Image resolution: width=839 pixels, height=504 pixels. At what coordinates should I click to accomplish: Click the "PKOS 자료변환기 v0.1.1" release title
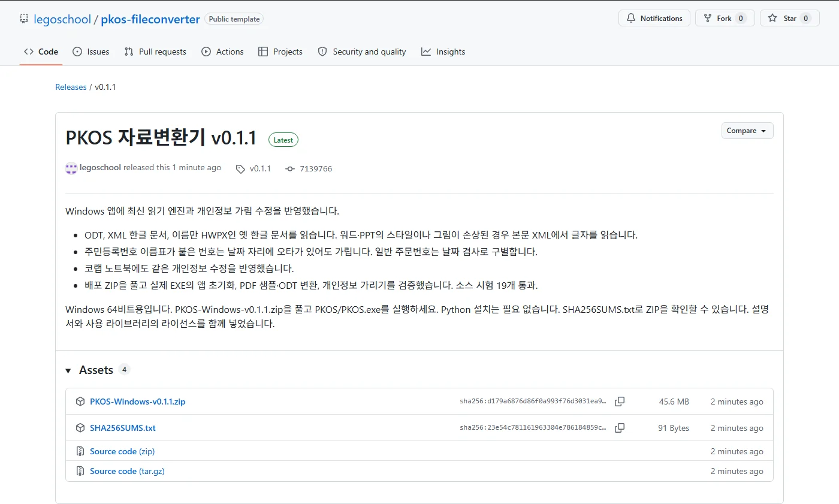coord(161,138)
